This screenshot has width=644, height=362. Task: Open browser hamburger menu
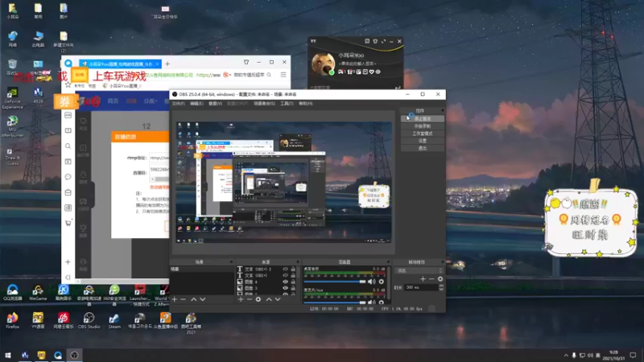click(x=283, y=75)
